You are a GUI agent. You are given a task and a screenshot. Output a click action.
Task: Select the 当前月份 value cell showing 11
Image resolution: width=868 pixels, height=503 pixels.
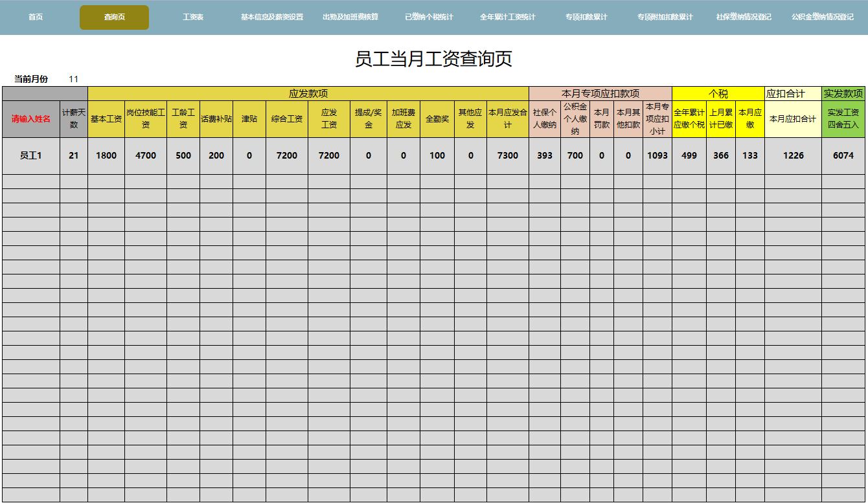[73, 79]
